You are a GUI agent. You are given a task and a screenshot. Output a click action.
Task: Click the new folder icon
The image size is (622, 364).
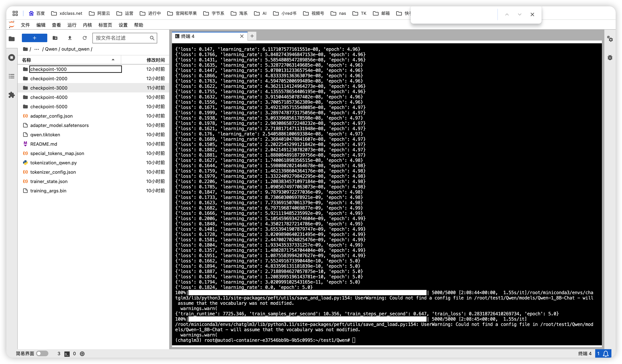55,38
